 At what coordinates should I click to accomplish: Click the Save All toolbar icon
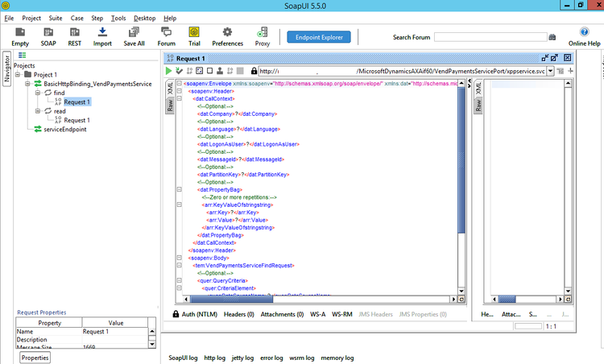point(134,36)
